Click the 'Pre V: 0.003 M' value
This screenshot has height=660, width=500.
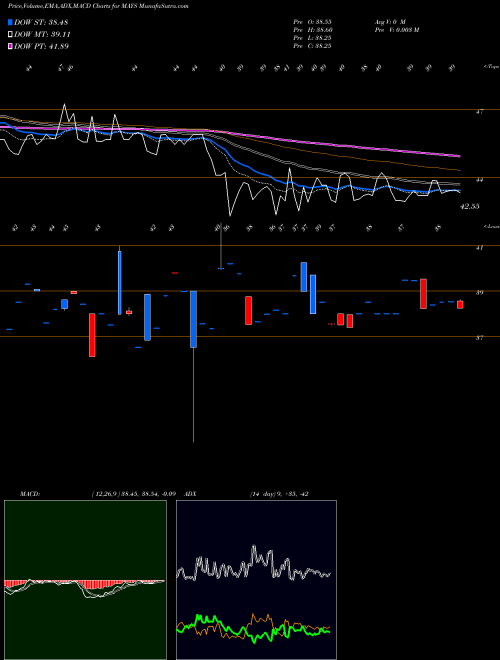(396, 29)
